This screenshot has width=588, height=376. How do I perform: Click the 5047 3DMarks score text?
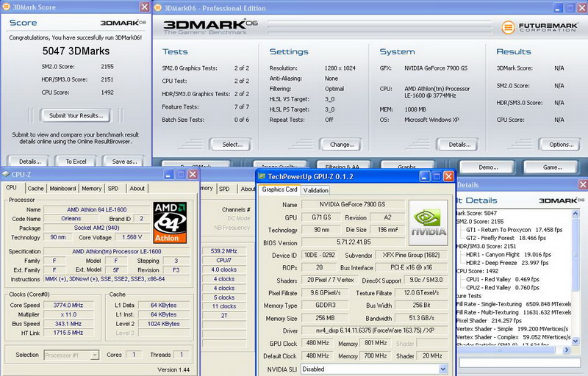[x=76, y=51]
